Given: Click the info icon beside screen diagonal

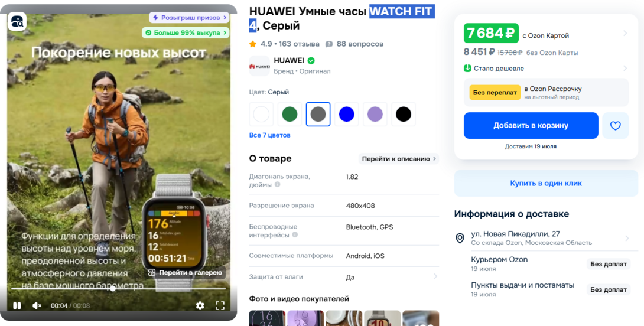Looking at the screenshot, I should 278,185.
